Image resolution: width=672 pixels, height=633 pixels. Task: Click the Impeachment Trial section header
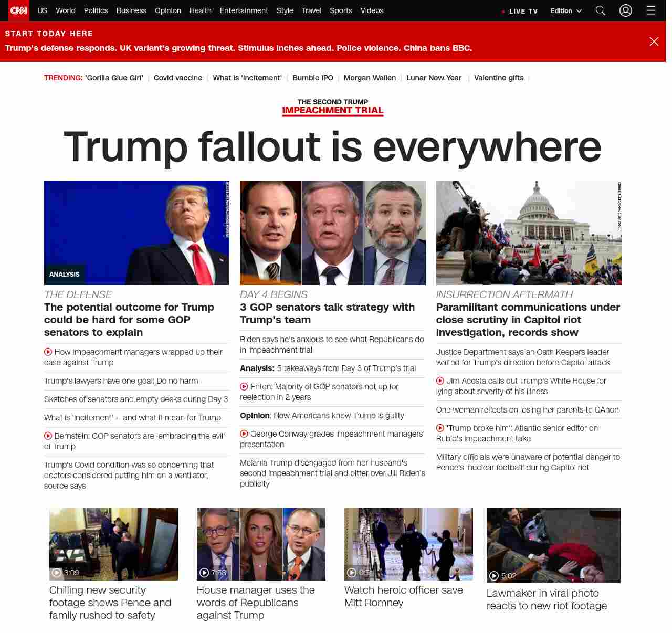[332, 107]
